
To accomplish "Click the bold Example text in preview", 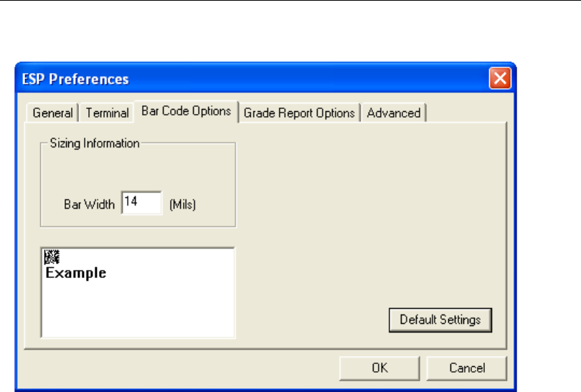I will point(76,273).
